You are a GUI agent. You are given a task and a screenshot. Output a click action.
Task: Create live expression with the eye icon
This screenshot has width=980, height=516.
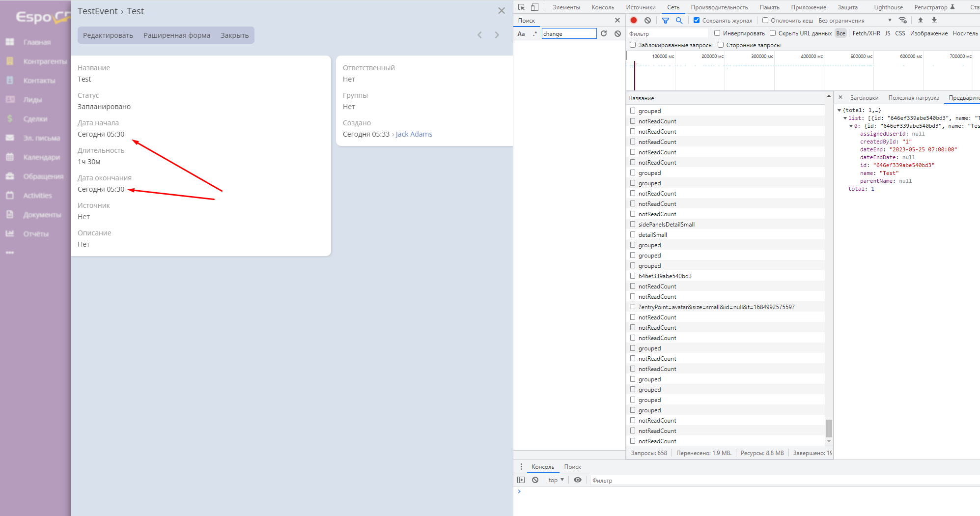point(578,480)
